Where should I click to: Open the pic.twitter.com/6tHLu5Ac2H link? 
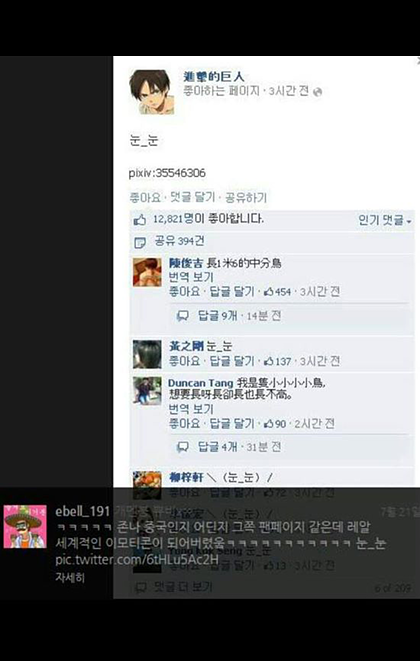coord(137,560)
